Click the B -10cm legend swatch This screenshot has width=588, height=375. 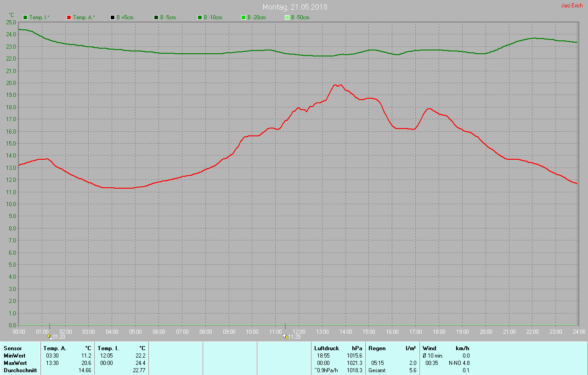(x=200, y=17)
